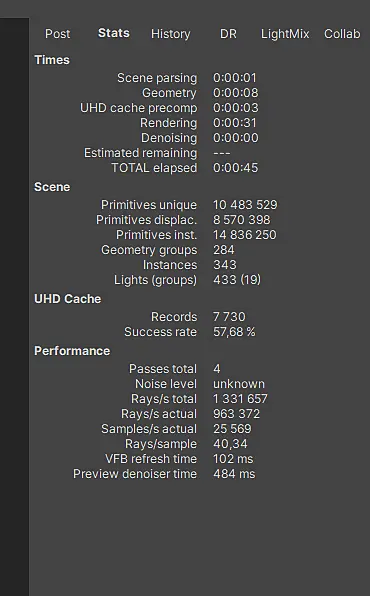The image size is (370, 596).
Task: Click the Success rate percentage value
Action: pyautogui.click(x=234, y=332)
